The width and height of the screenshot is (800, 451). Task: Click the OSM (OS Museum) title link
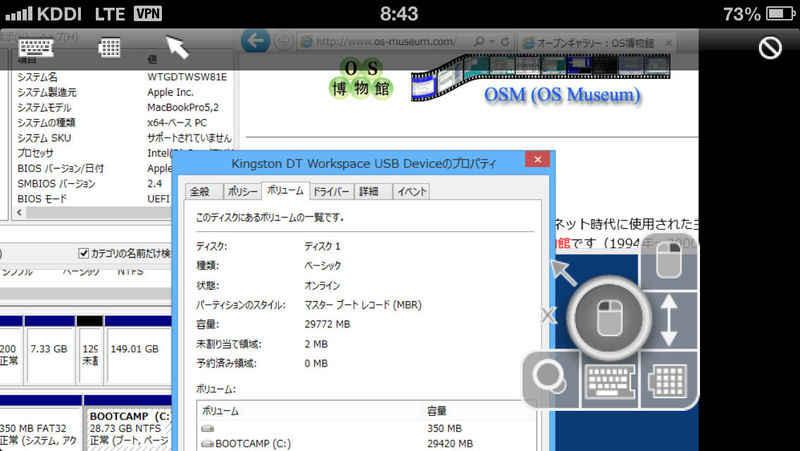(x=562, y=95)
